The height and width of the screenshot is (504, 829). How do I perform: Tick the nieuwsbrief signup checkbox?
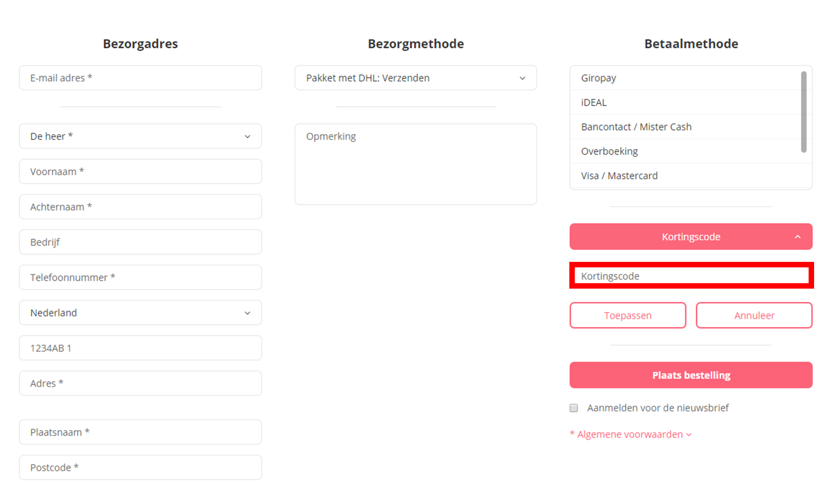pos(574,408)
